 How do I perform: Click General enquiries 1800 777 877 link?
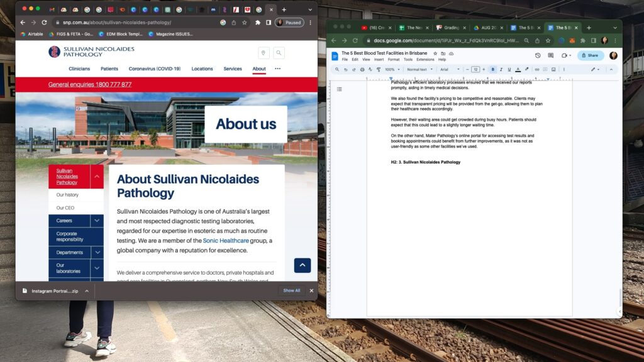[x=90, y=85]
